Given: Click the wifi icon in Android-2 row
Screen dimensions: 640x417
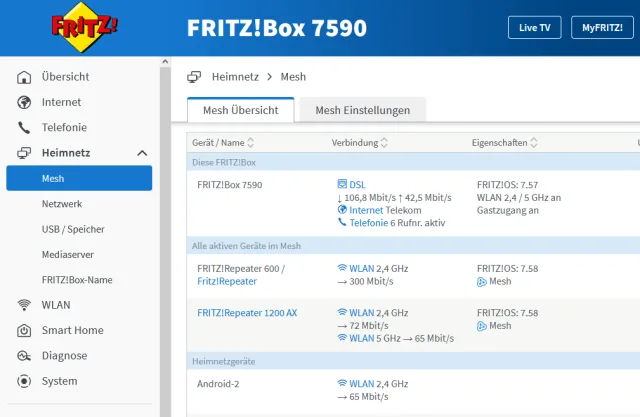Looking at the screenshot, I should pyautogui.click(x=342, y=384).
